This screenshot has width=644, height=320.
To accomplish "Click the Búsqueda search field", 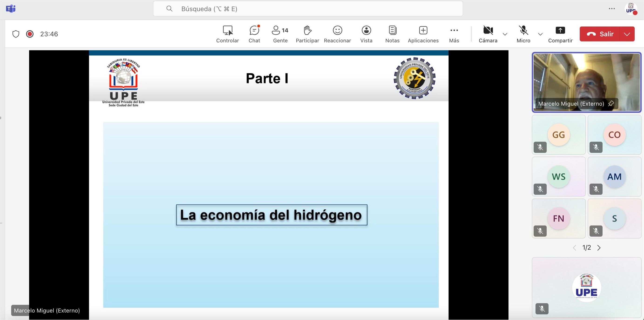I will tap(308, 9).
